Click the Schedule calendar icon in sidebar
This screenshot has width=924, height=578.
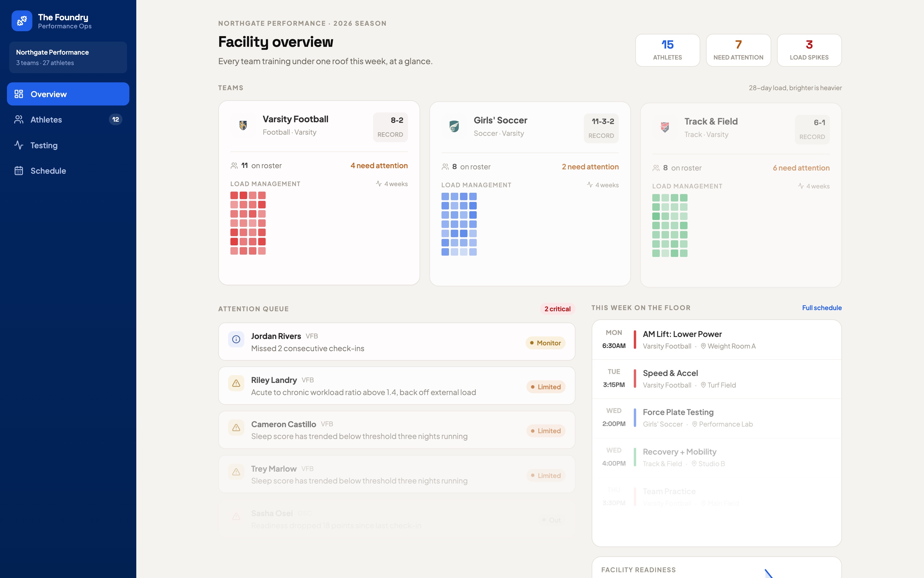[19, 171]
